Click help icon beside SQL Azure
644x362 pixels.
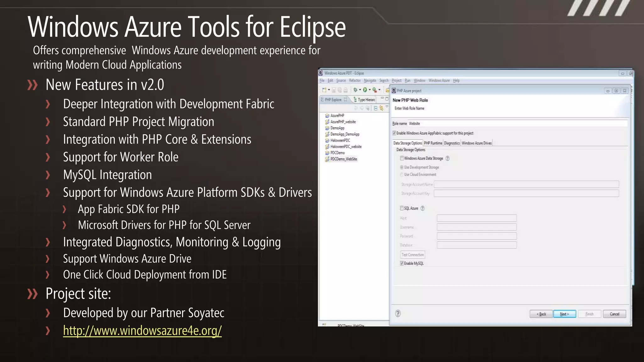point(423,208)
